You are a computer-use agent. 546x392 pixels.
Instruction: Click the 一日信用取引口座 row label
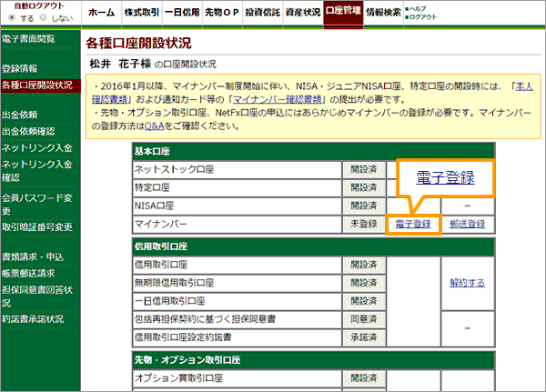pos(170,301)
